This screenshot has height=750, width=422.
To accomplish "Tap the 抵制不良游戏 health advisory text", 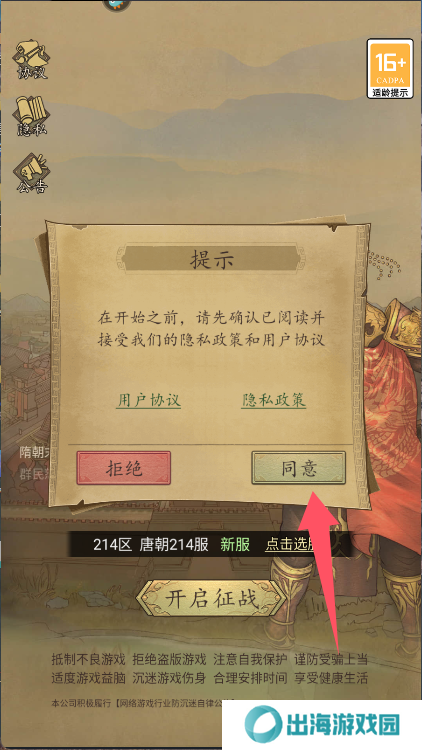I will point(89,660).
